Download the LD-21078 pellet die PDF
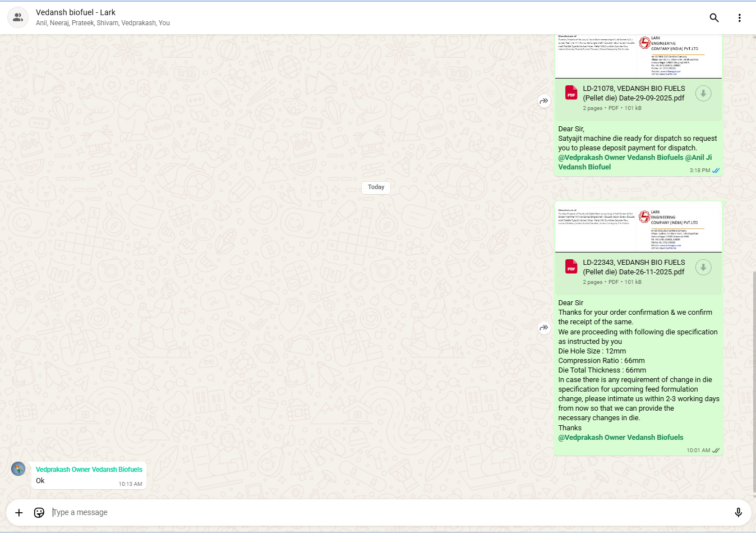Image resolution: width=756 pixels, height=533 pixels. [x=703, y=94]
